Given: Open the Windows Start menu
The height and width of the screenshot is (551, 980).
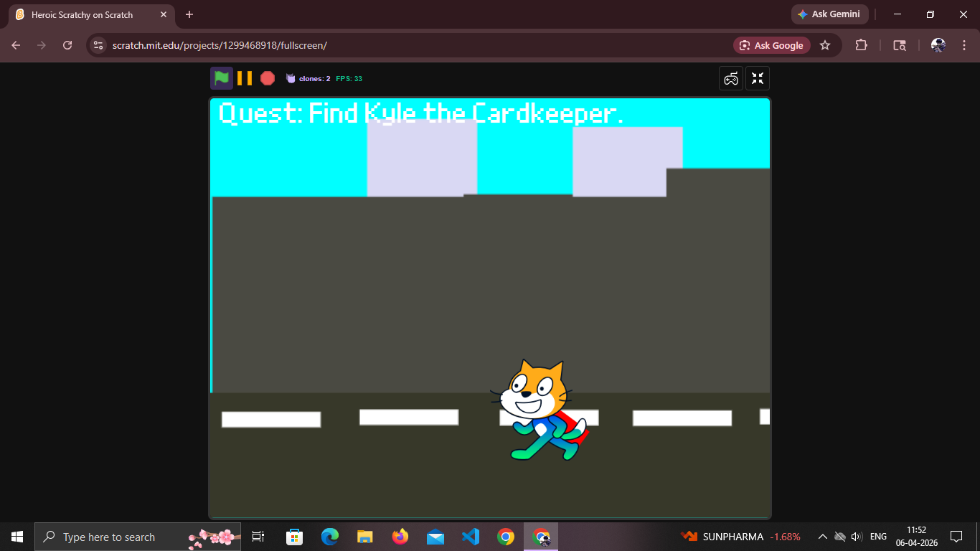Looking at the screenshot, I should pos(17,537).
